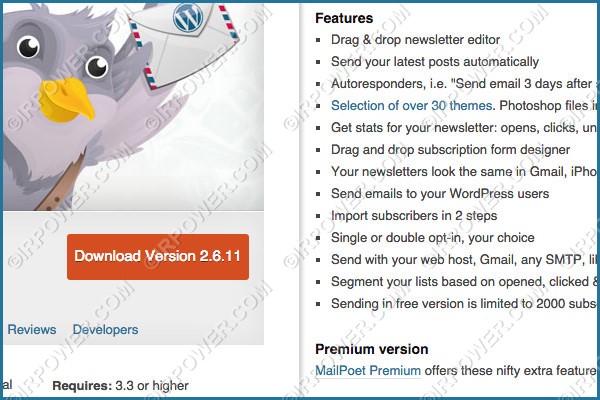Click the Requires 3.3 or higher text
This screenshot has width=600, height=400.
coord(120,385)
